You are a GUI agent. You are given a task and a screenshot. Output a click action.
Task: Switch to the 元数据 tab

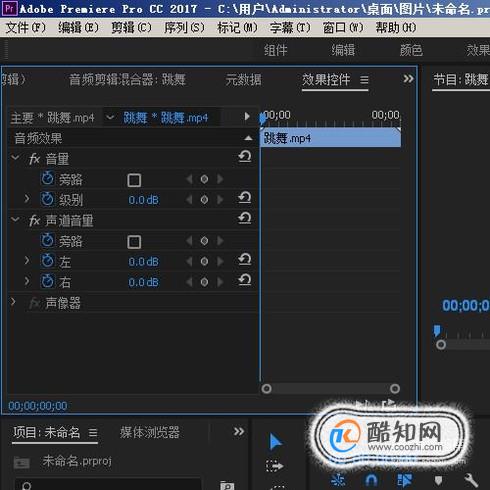click(x=244, y=80)
